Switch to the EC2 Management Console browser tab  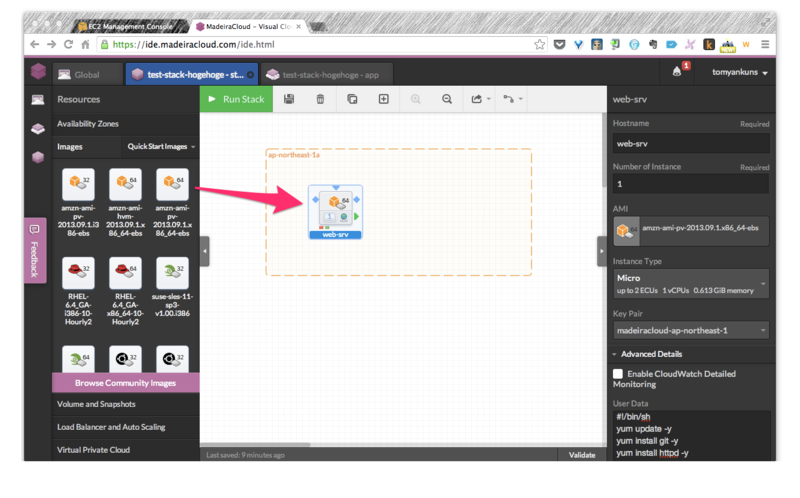[130, 26]
